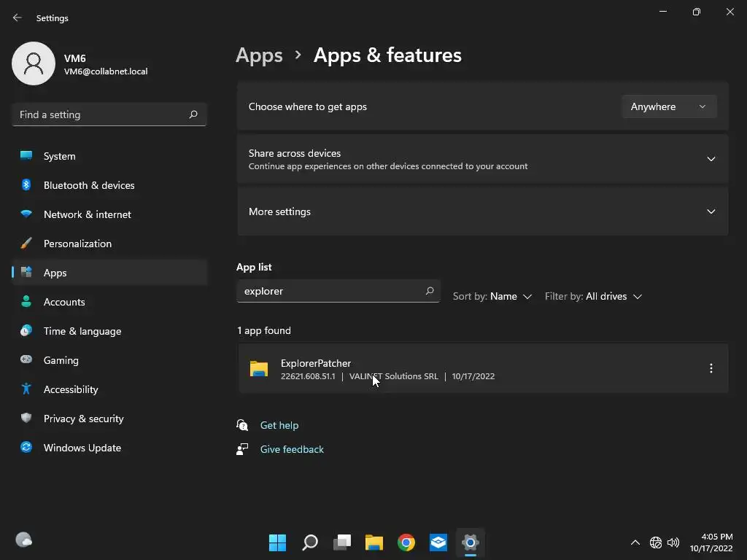Image resolution: width=747 pixels, height=560 pixels.
Task: Click the Task View taskbar icon
Action: click(342, 542)
